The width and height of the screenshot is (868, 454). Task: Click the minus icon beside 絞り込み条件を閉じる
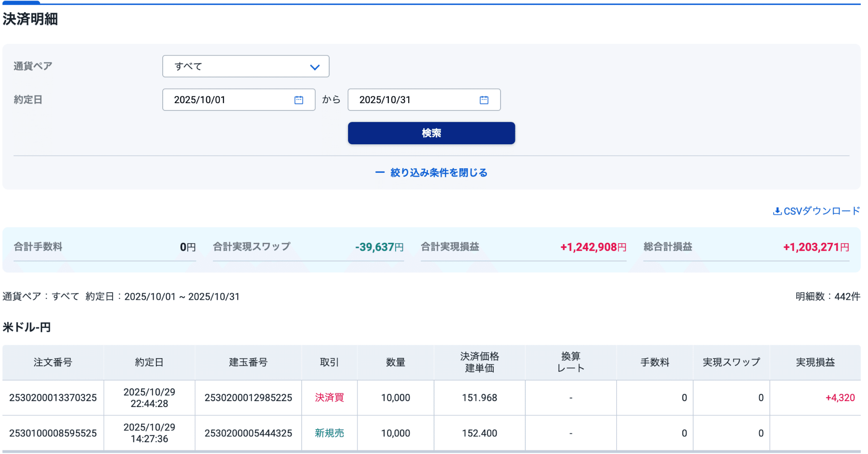(x=379, y=172)
